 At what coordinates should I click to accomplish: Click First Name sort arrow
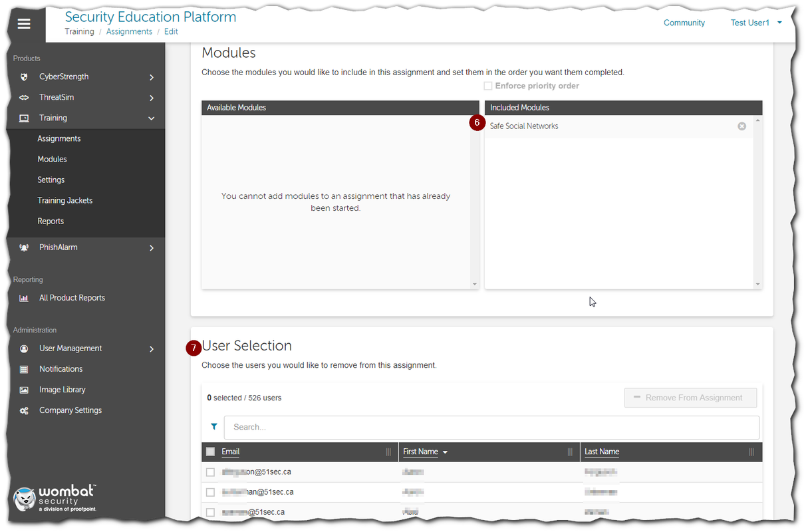445,452
